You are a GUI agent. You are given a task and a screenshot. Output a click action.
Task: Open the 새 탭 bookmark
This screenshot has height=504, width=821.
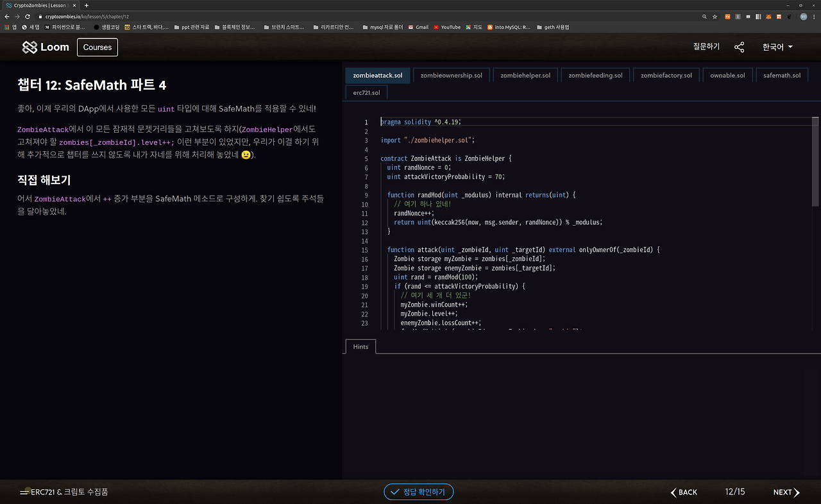(x=31, y=28)
